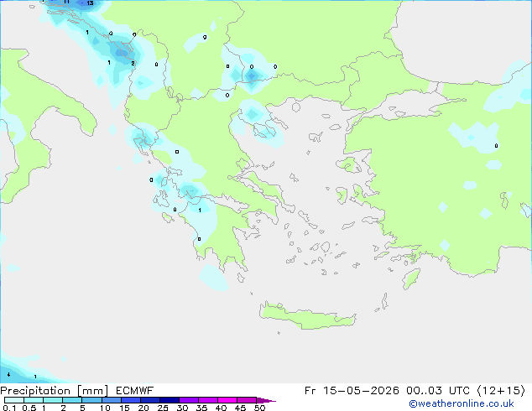This screenshot has height=411, width=532.
Task: Select the 30–35 mm purple legend box
Action: (x=188, y=400)
